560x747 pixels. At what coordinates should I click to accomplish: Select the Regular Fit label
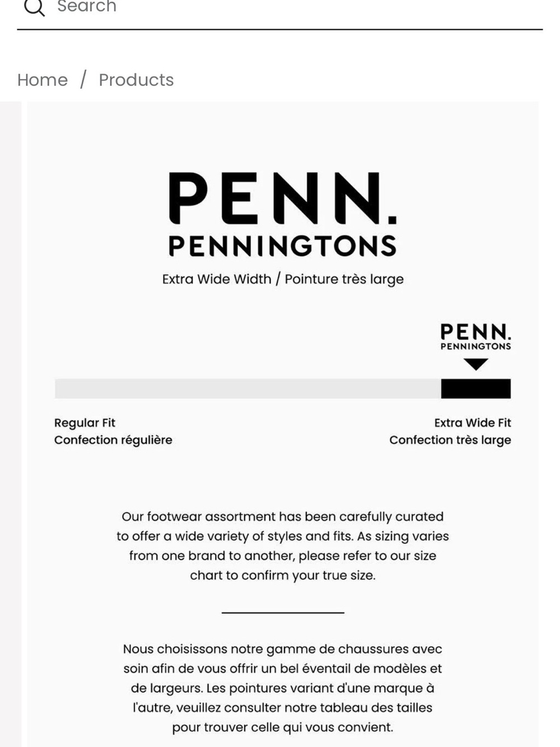tap(85, 423)
